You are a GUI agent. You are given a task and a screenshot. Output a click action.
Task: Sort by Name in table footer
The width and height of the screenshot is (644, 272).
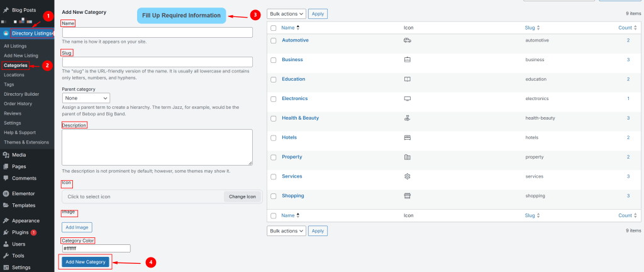click(x=291, y=215)
